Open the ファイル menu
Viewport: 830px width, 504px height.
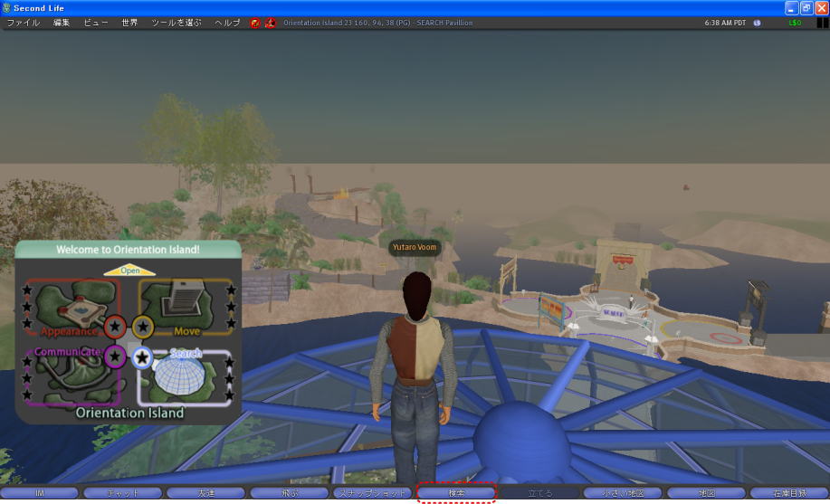[x=24, y=23]
